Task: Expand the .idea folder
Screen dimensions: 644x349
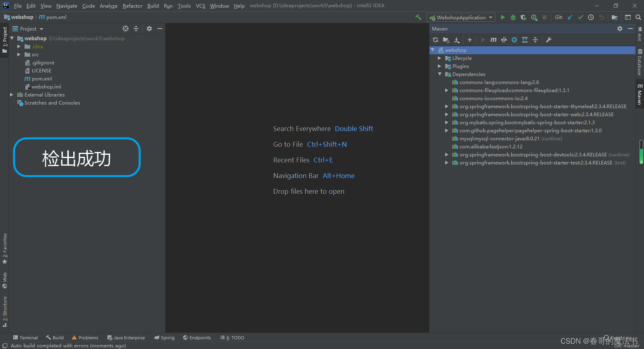Action: point(19,47)
